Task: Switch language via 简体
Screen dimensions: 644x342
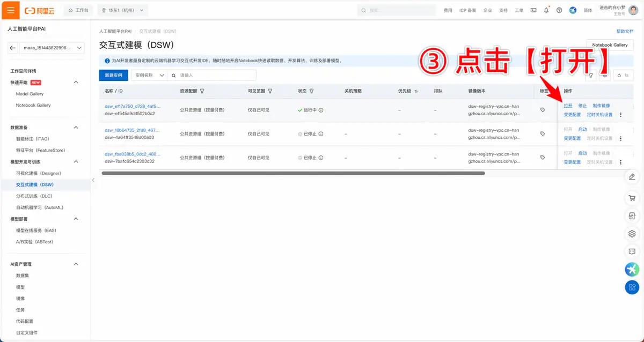Action: (588, 10)
